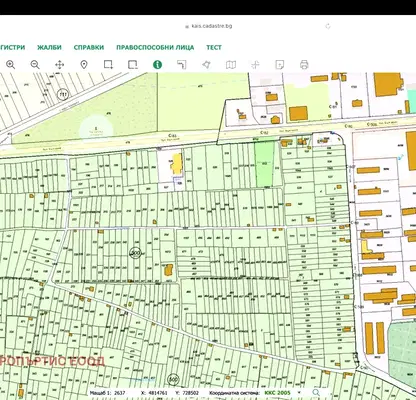This screenshot has height=400, width=416.
Task: Open the СПРАВКИ menu
Action: pos(89,47)
